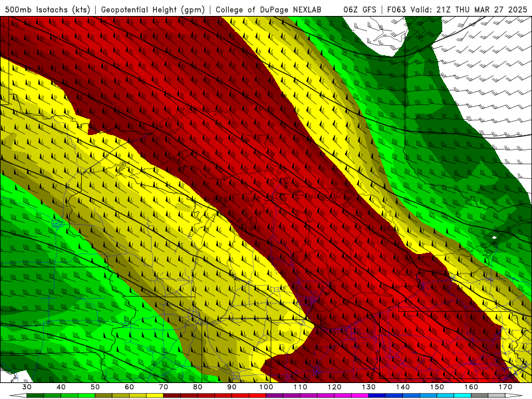532x399 pixels.
Task: Click the dark blue swatch just right of 130
Action: [x=377, y=396]
